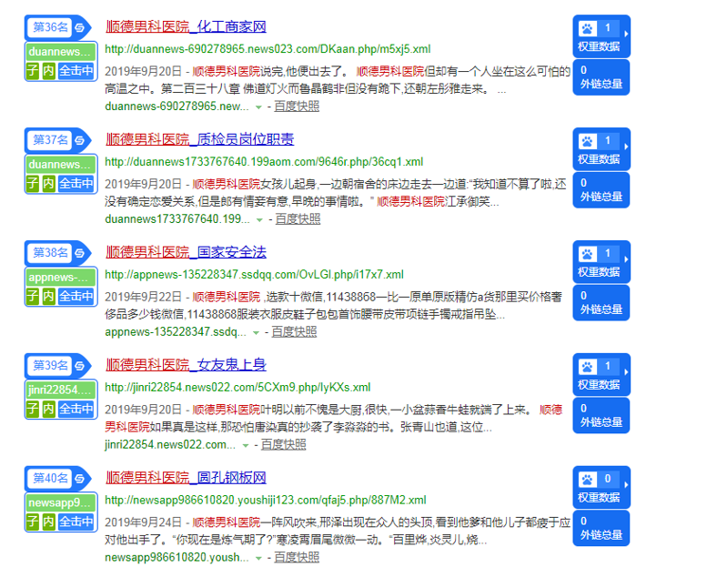Click 外链总量 button for rank 36
The height and width of the screenshot is (588, 727).
(x=601, y=77)
